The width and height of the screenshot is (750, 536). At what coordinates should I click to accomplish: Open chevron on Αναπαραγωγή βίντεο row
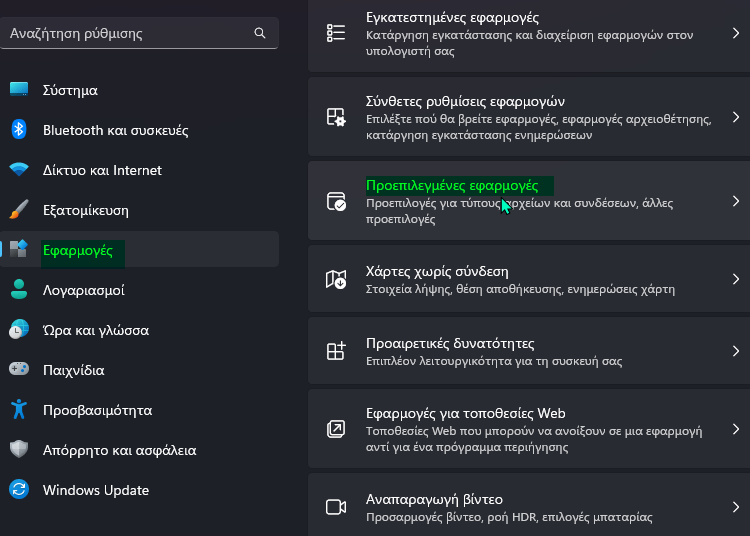click(736, 507)
